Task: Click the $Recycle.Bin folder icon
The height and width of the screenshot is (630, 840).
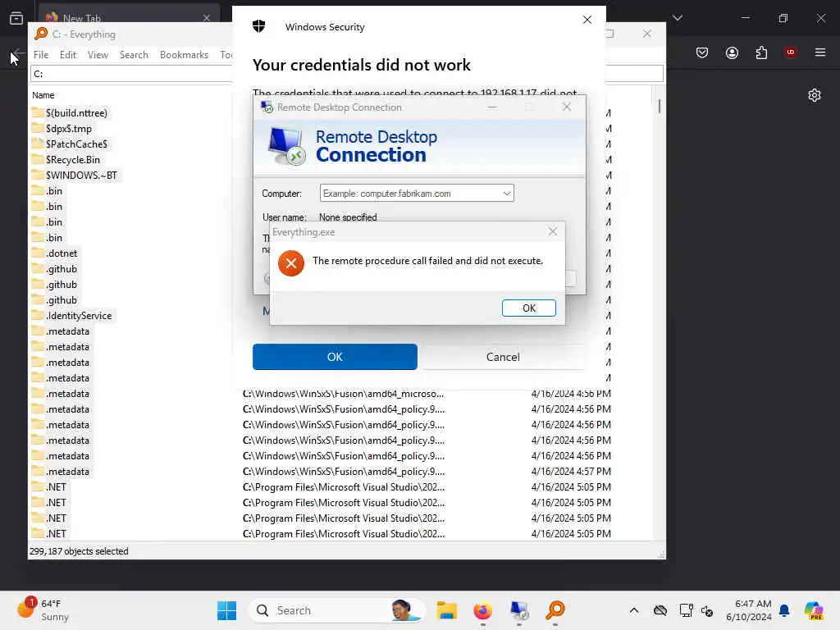Action: coord(38,159)
